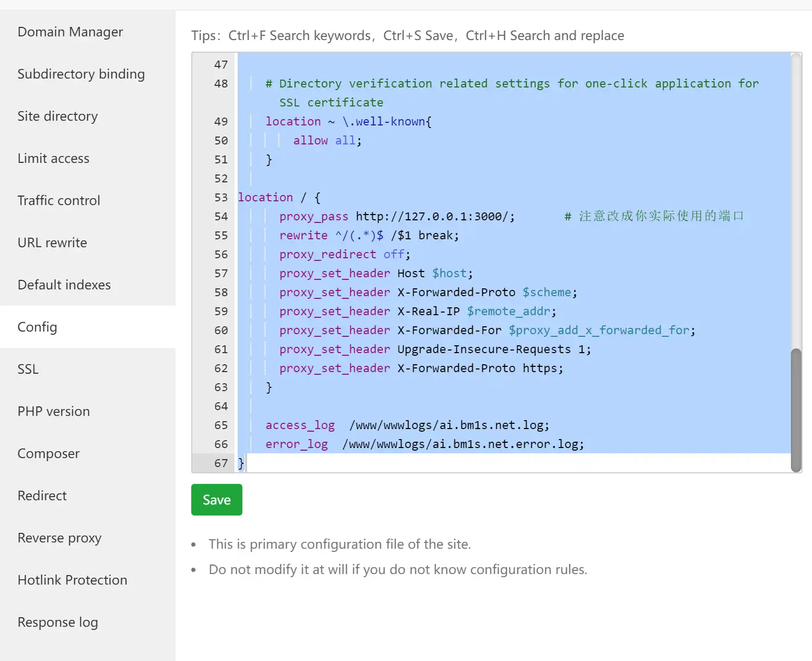
Task: Click the access_log path line
Action: (x=407, y=425)
